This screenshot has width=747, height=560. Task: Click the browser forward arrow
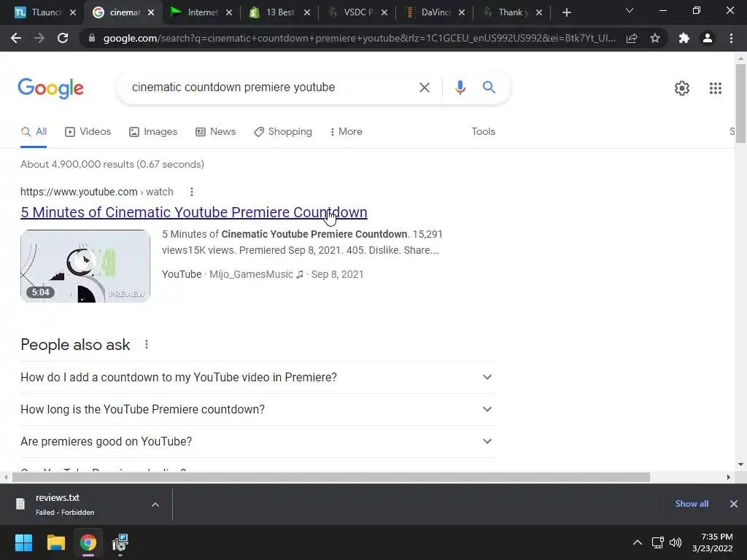click(39, 38)
